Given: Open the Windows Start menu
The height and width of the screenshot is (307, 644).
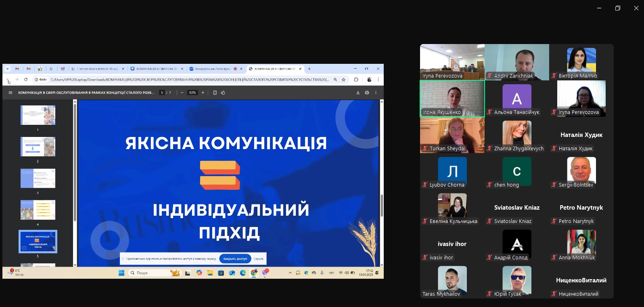Looking at the screenshot, I should coord(121,273).
